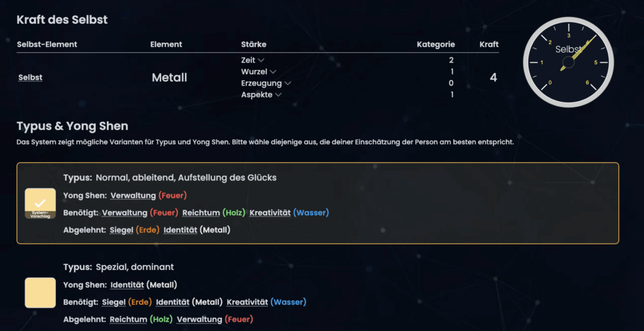Open Kreativität (Wasser) in second Benötigt row
This screenshot has height=331, width=644.
coord(267,302)
